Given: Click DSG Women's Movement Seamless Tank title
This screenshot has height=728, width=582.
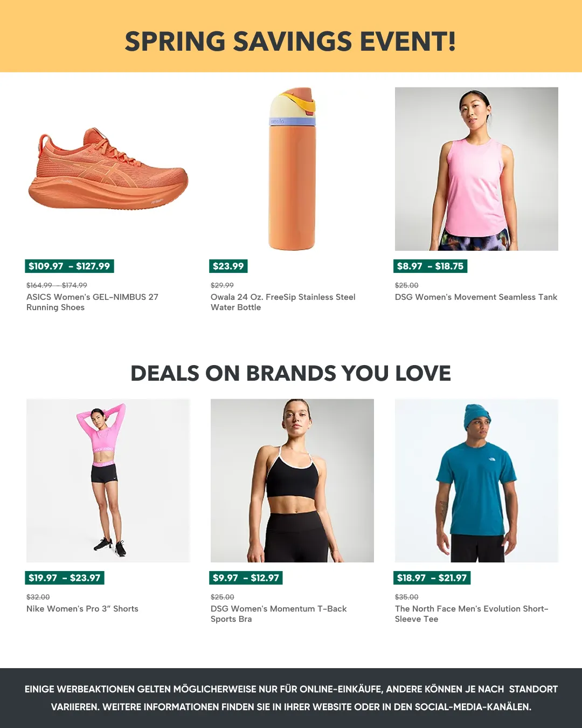Looking at the screenshot, I should (476, 297).
